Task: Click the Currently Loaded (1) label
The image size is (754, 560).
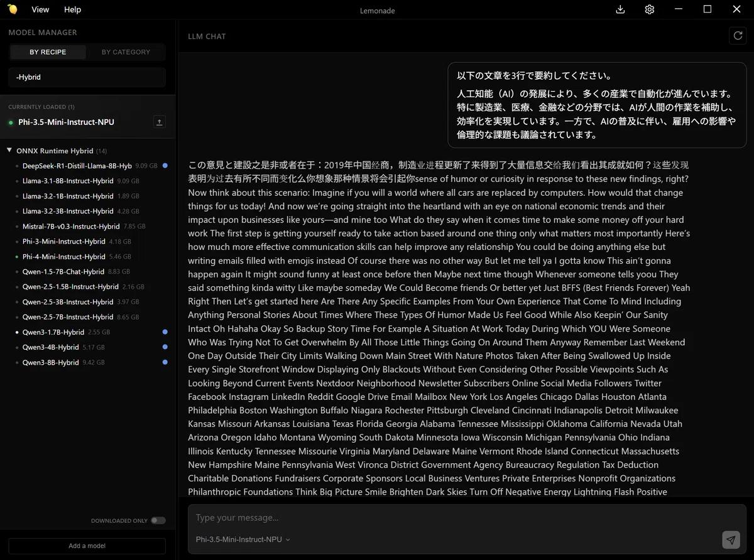Action: (x=41, y=107)
